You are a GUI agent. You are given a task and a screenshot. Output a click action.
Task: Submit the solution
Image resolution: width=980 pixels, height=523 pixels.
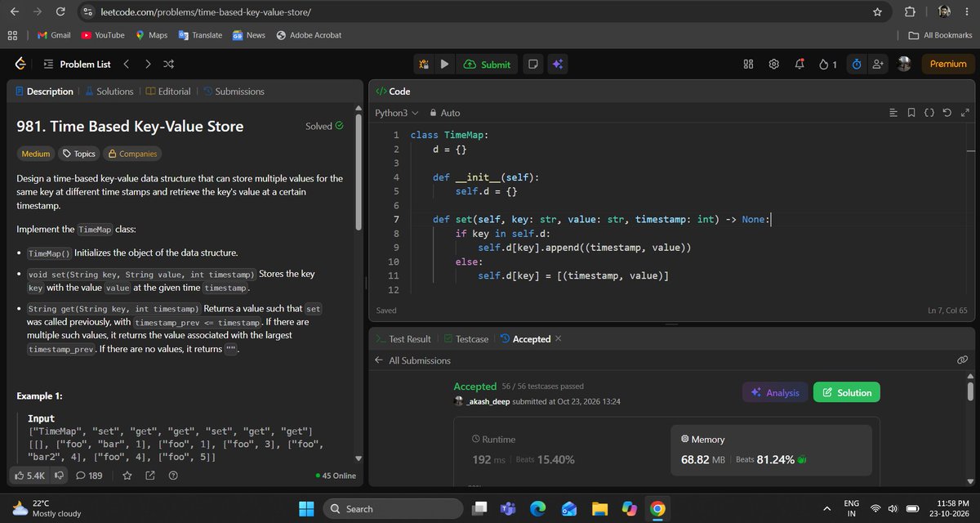[x=487, y=64]
